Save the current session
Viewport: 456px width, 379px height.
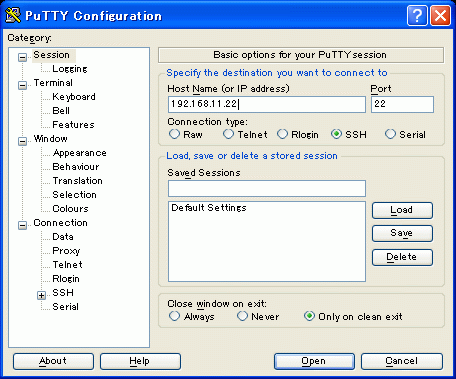(x=402, y=233)
